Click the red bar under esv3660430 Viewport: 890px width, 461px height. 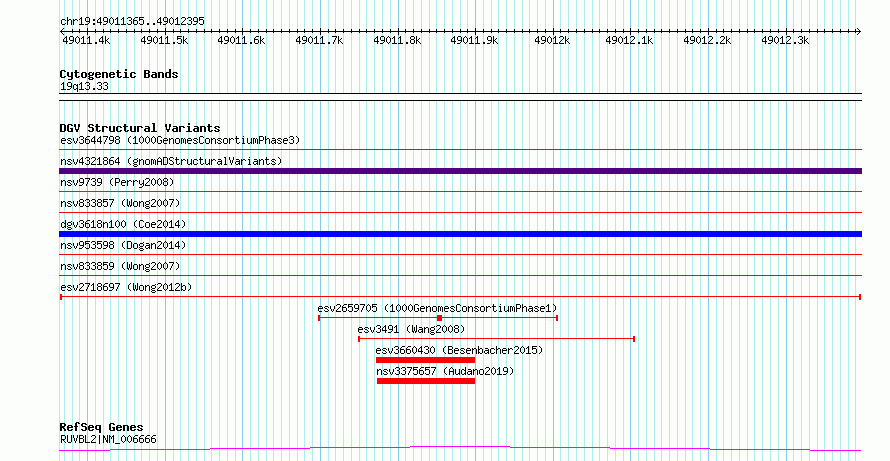[425, 360]
